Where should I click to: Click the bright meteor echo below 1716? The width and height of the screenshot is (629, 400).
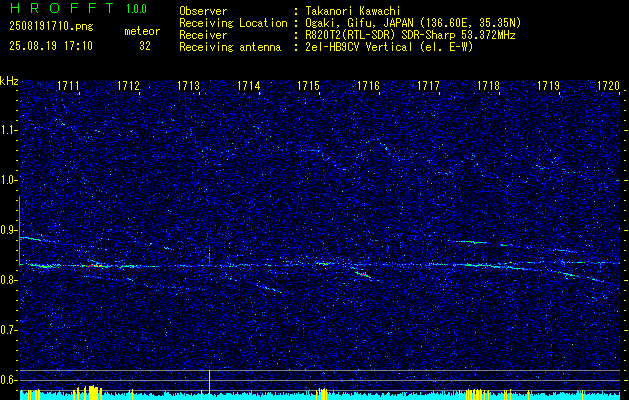coord(362,274)
